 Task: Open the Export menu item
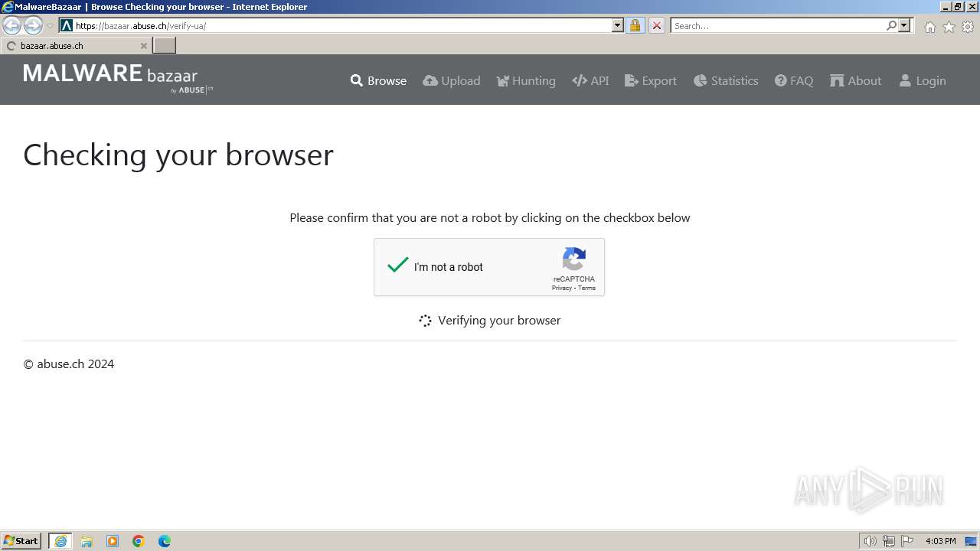tap(651, 80)
